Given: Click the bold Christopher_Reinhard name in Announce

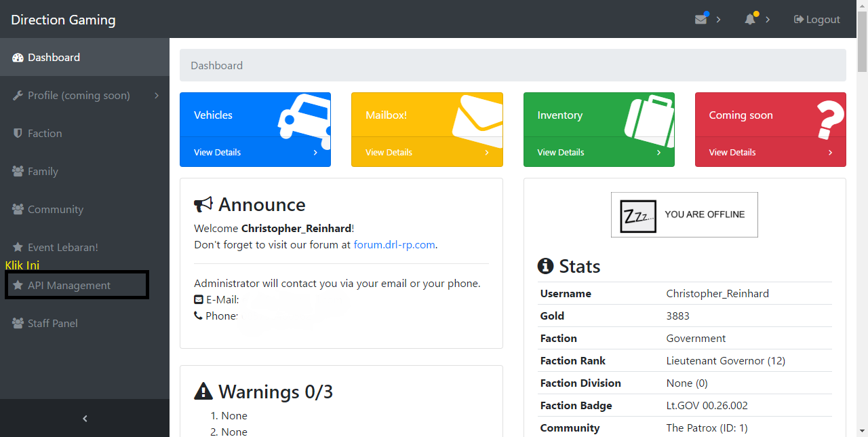Looking at the screenshot, I should [296, 228].
